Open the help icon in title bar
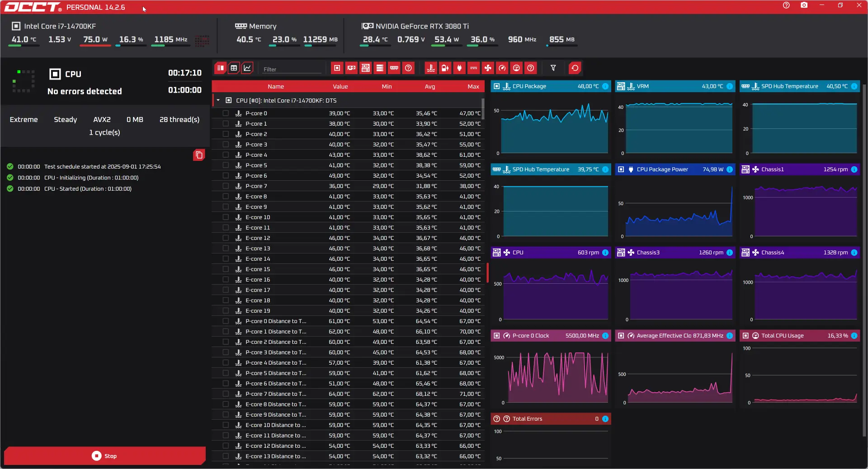Viewport: 868px width, 469px height. point(786,5)
